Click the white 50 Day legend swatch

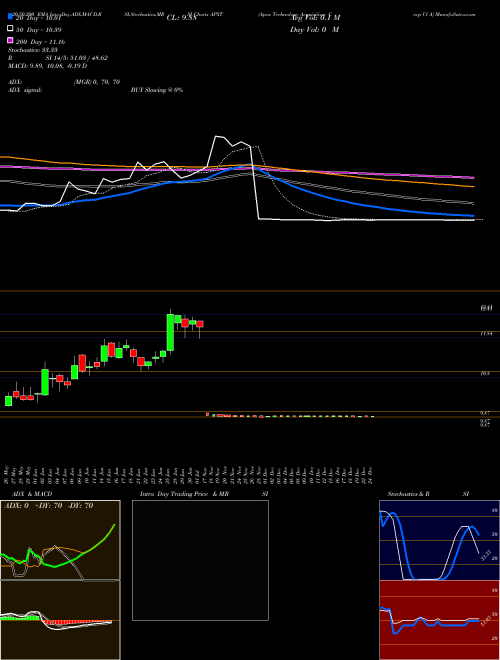[x=11, y=29]
